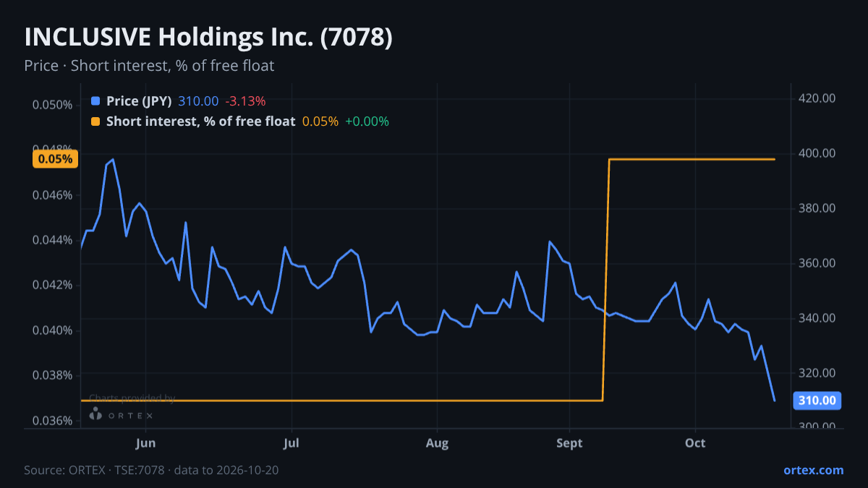Toggle the Price (JPY) legend label

point(139,101)
